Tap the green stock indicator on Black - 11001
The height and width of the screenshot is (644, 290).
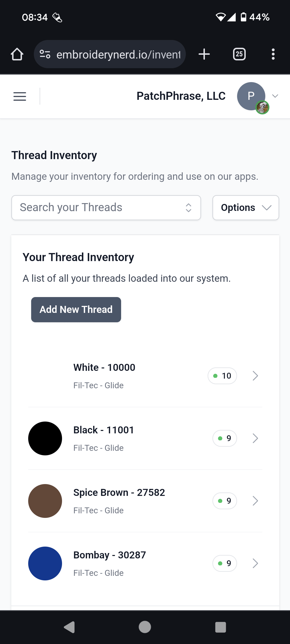[220, 438]
